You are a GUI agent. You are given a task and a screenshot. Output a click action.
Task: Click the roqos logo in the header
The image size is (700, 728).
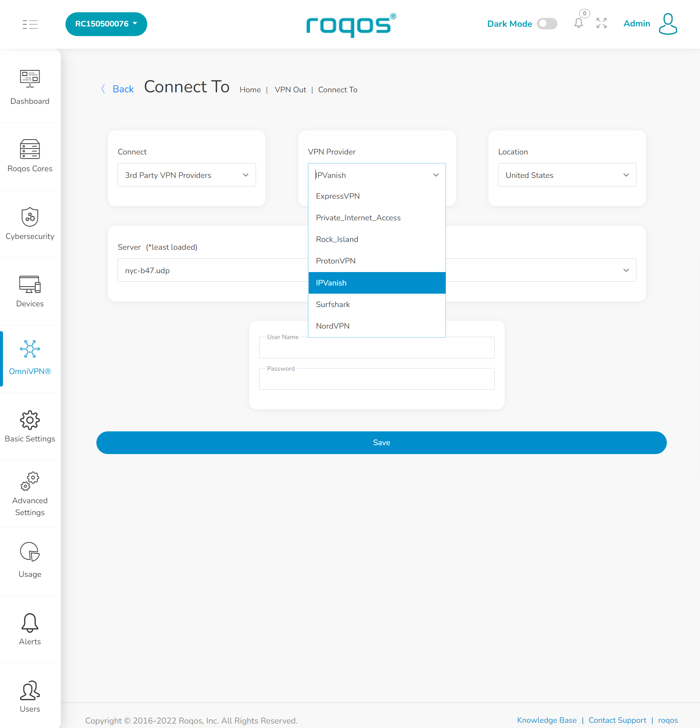[x=351, y=25]
